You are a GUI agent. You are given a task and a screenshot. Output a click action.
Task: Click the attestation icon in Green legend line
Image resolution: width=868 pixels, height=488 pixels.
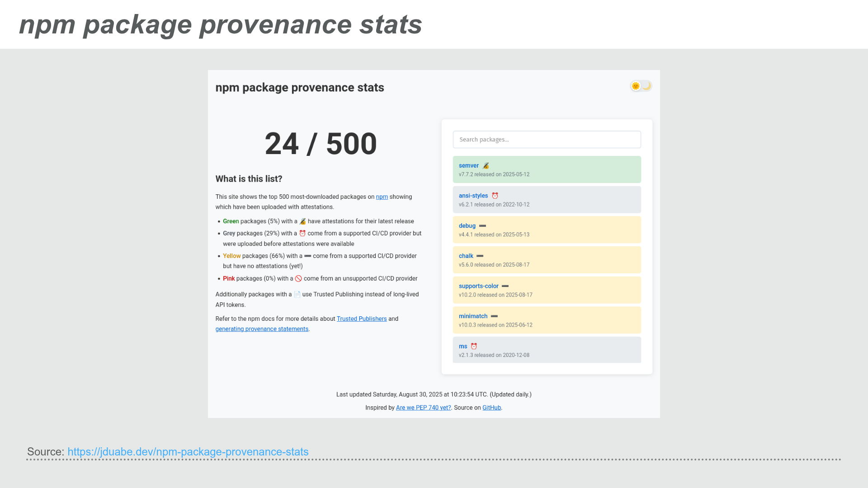[x=302, y=221]
